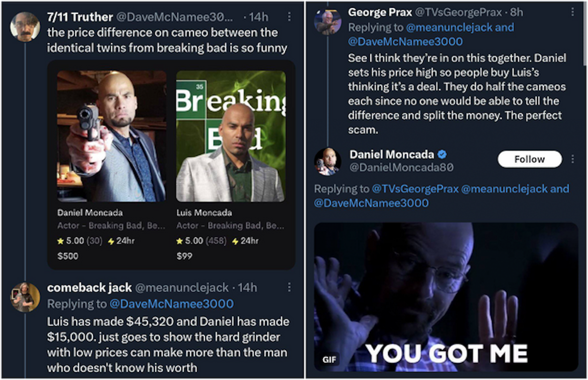Open comeback jack's profile avatar
Screen dimensions: 588x380
[25, 297]
